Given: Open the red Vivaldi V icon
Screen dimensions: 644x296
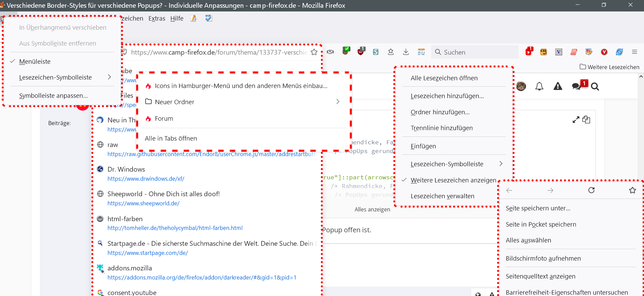Looking at the screenshot, I should [x=604, y=52].
